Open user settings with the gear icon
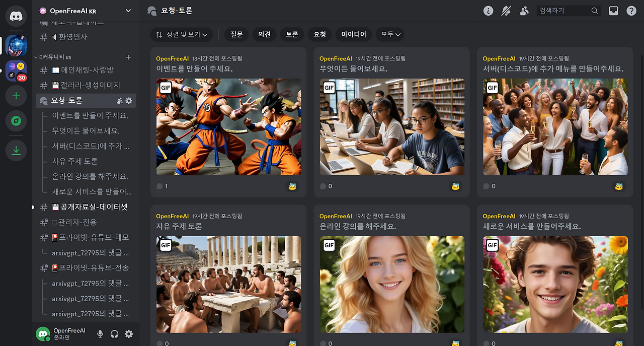The height and width of the screenshot is (346, 644). (129, 333)
